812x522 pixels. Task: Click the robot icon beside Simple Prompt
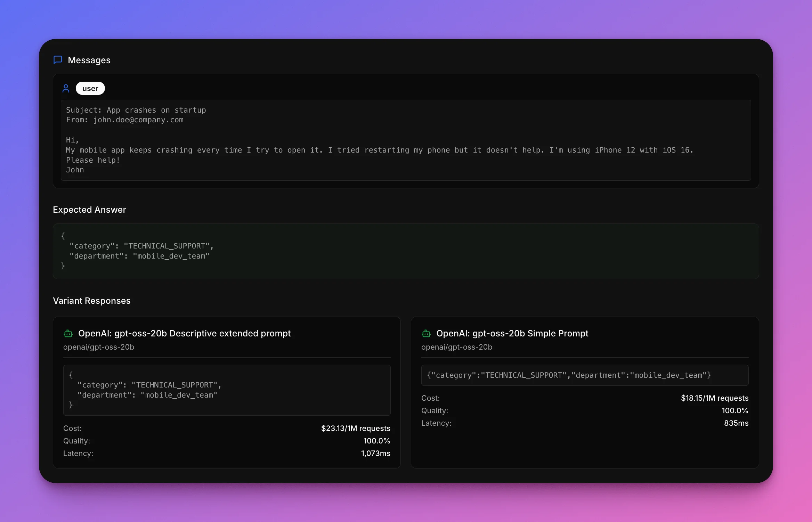[x=426, y=334]
